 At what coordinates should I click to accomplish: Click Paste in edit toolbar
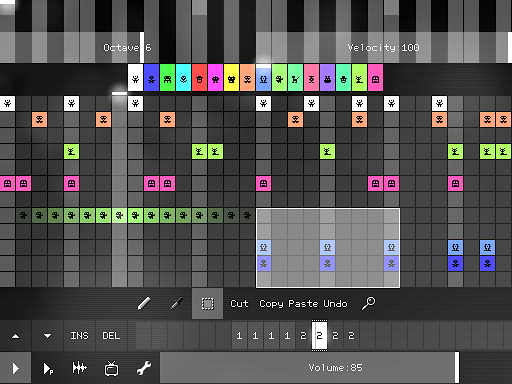pos(303,304)
